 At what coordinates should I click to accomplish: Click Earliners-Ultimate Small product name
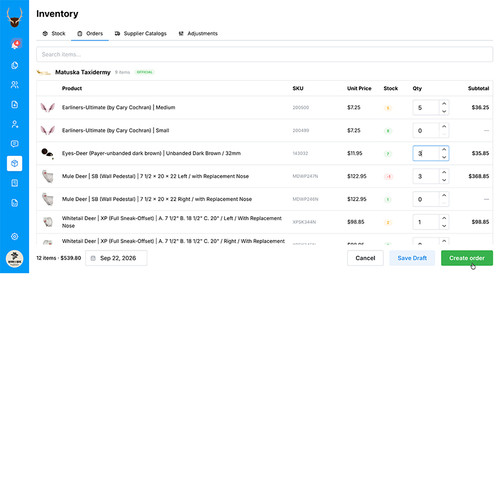point(115,130)
